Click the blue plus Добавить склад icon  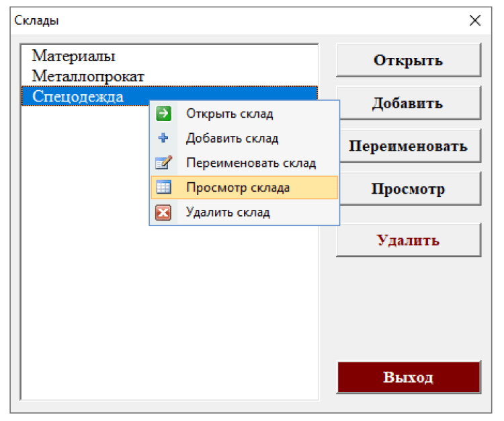(163, 138)
